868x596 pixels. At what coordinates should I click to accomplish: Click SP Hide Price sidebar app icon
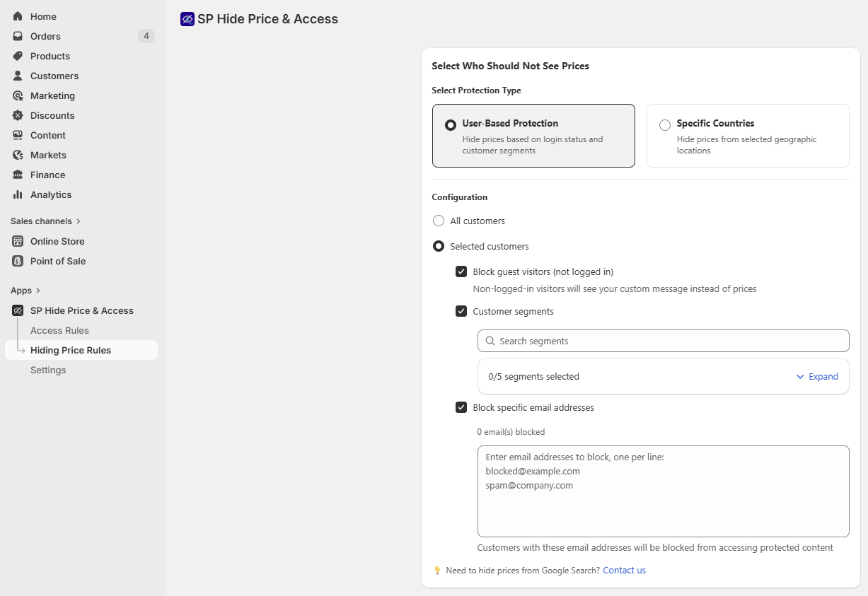[18, 310]
